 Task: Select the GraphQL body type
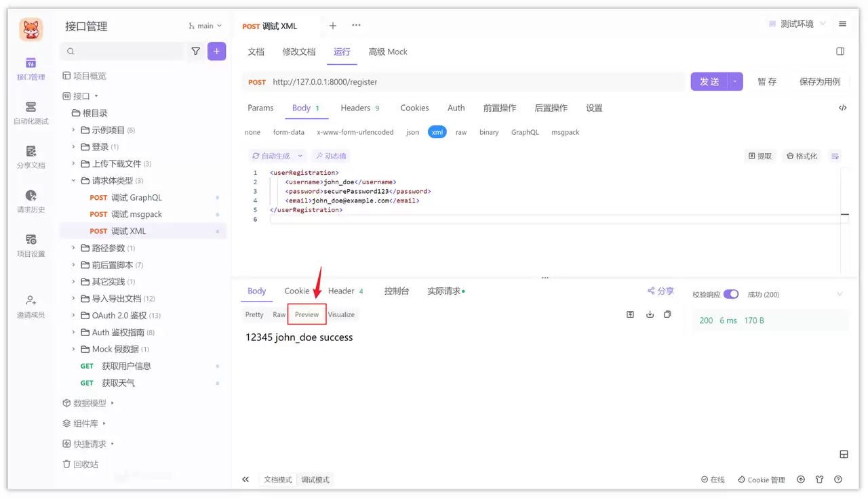(525, 132)
